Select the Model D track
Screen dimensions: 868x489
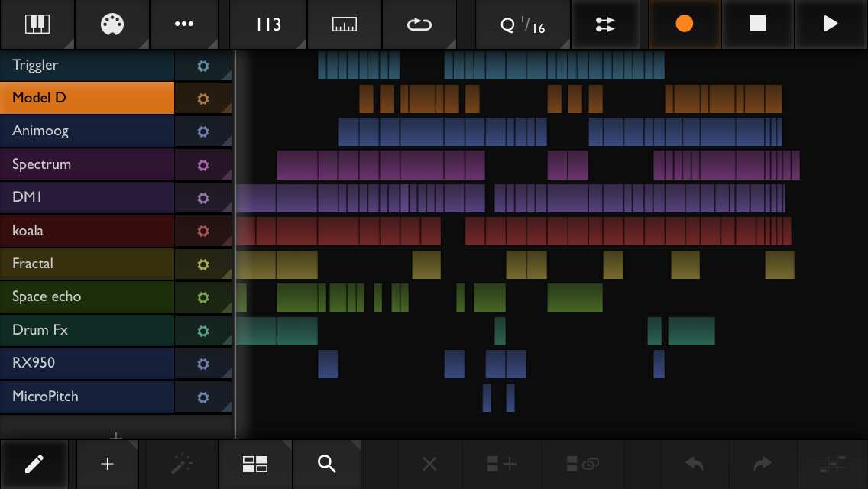point(87,98)
